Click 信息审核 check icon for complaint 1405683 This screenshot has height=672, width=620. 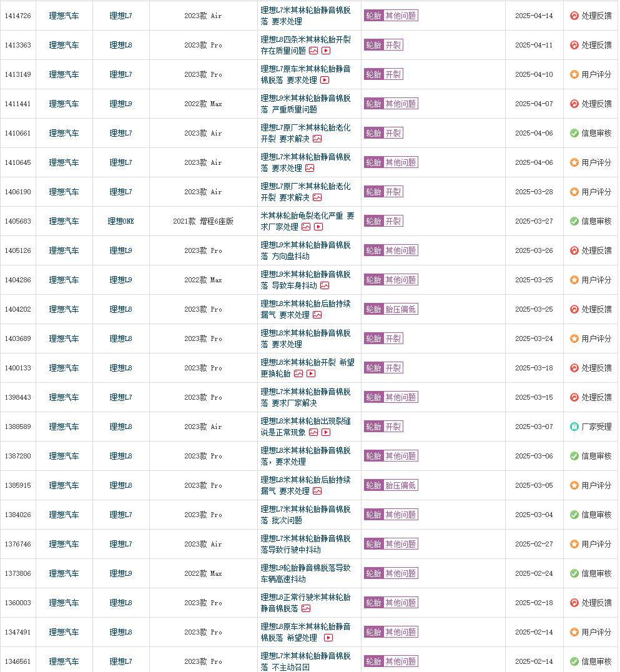[x=574, y=221]
